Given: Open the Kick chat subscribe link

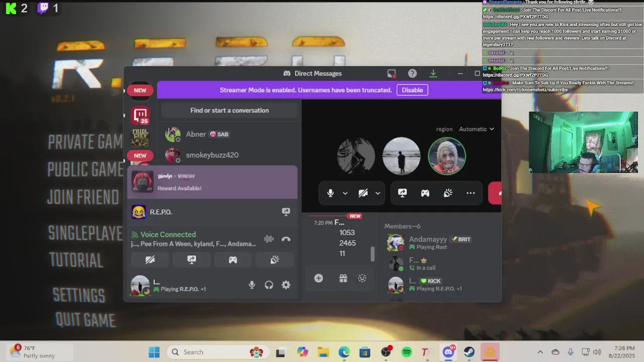Looking at the screenshot, I should [525, 89].
